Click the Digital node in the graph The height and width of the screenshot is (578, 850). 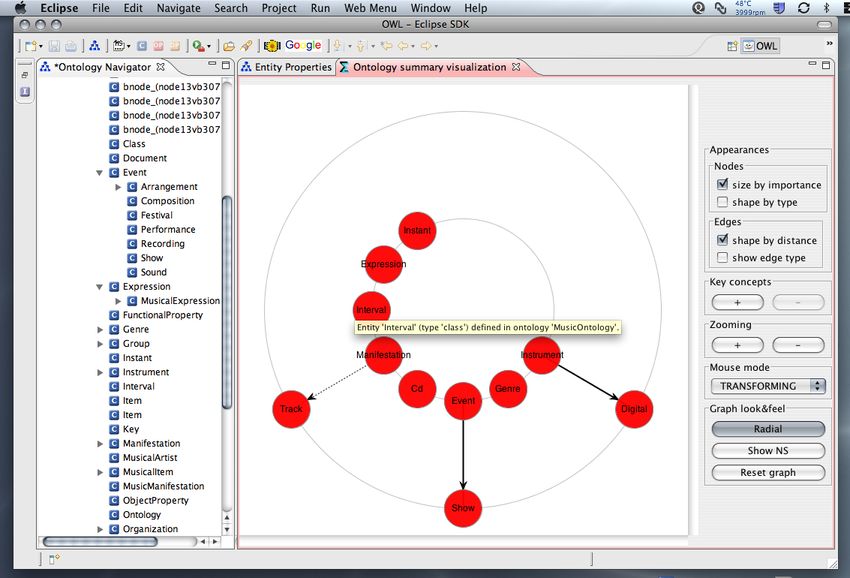click(x=634, y=409)
